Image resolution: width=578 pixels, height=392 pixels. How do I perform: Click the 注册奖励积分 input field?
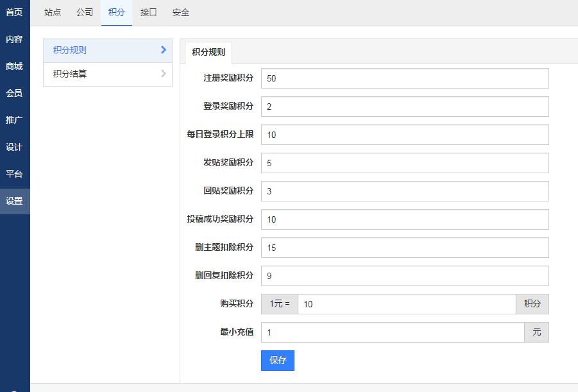click(x=404, y=78)
